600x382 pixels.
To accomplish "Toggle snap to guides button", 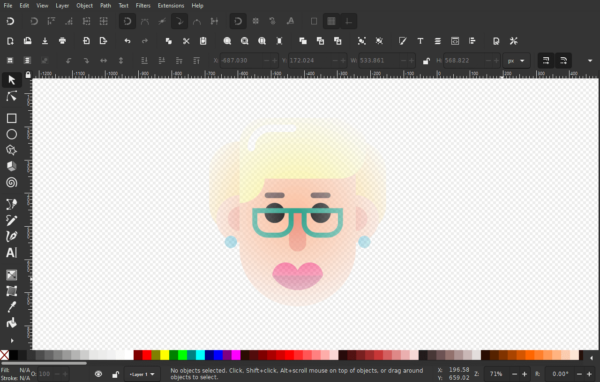I will tap(349, 21).
